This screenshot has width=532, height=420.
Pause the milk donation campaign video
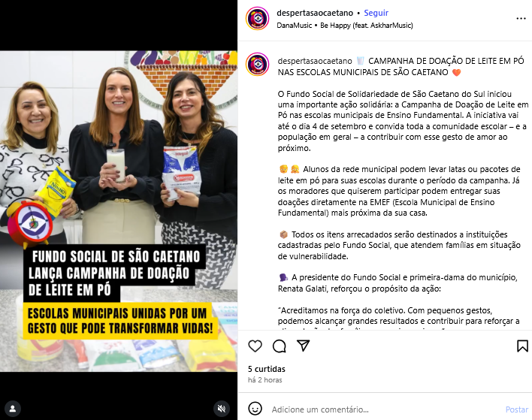119,211
